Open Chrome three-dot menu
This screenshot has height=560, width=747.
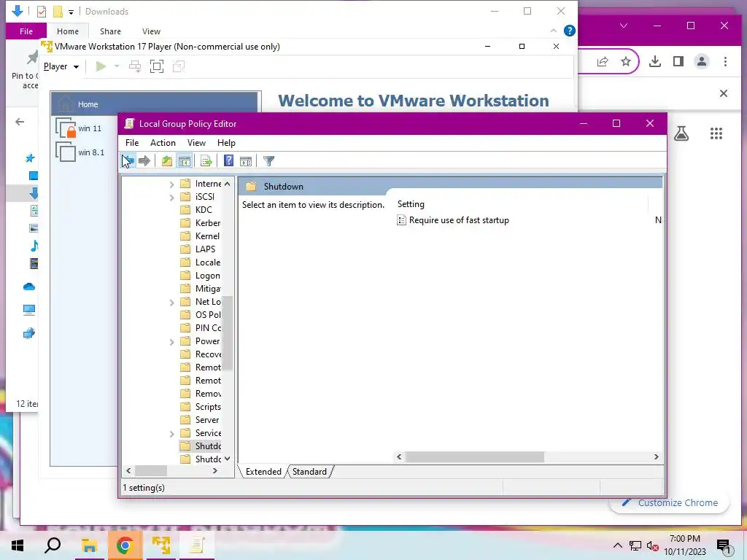(726, 61)
